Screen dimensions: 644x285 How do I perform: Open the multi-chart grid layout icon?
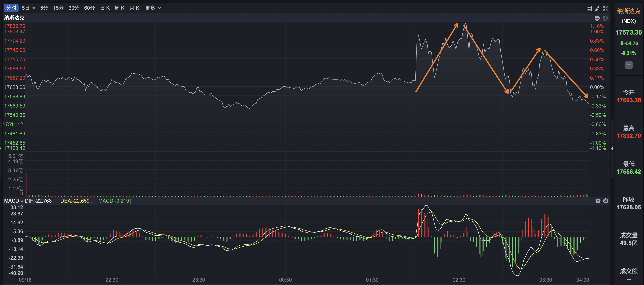[x=589, y=8]
